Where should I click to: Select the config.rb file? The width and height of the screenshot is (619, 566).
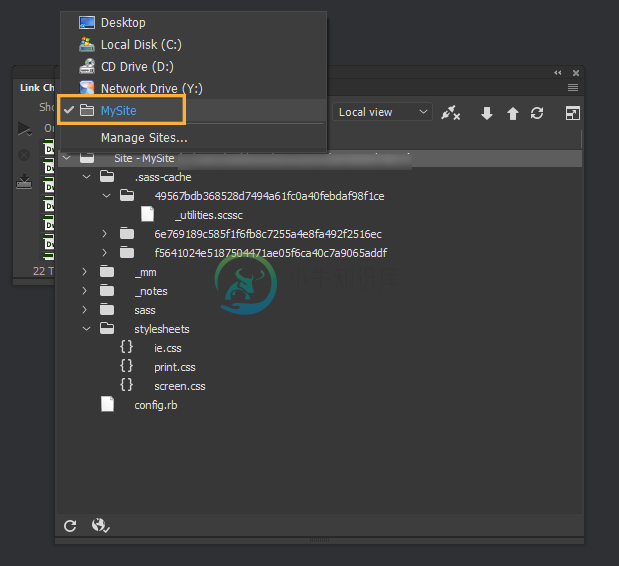(x=156, y=405)
